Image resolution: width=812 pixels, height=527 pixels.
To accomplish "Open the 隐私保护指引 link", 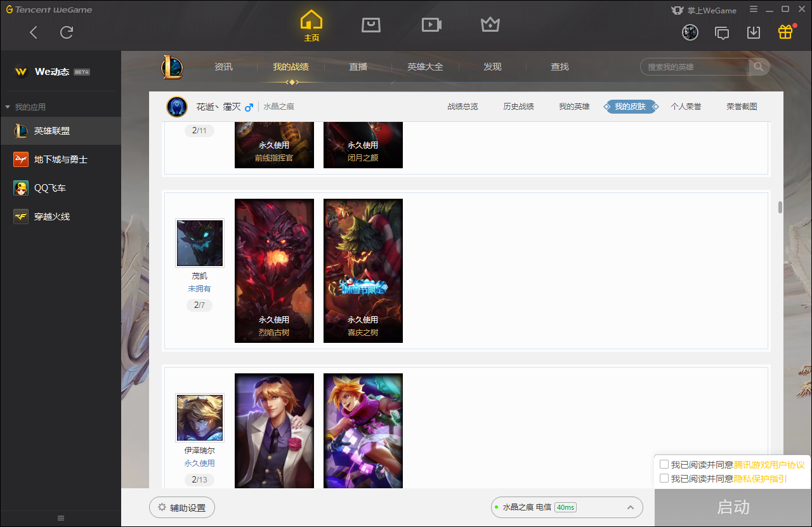I will click(x=760, y=479).
